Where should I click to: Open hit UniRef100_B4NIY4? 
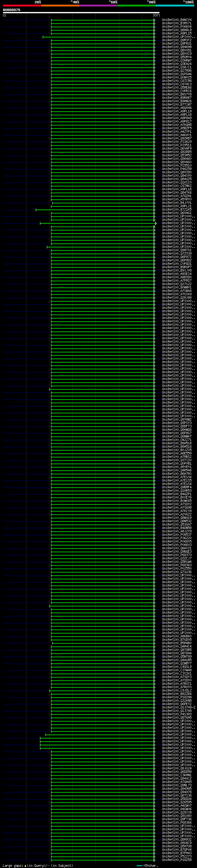[177, 20]
